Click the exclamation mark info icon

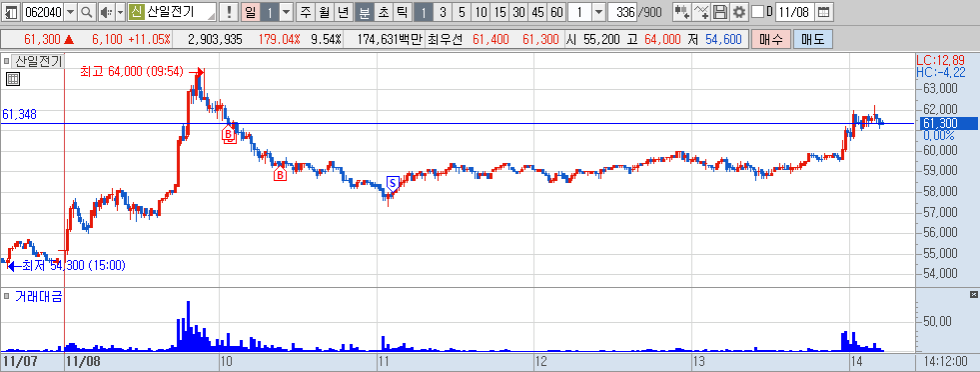230,12
